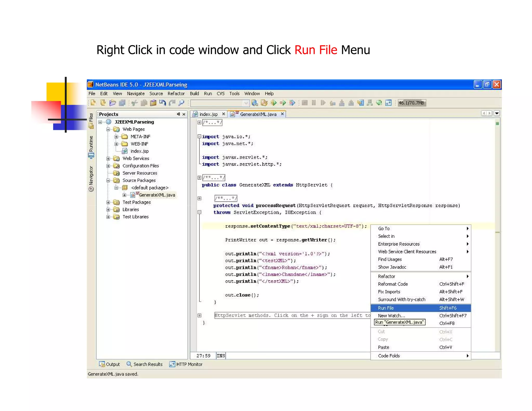The image size is (532, 411).
Task: Expand the HttpServlet methods code fold
Action: pos(199,315)
